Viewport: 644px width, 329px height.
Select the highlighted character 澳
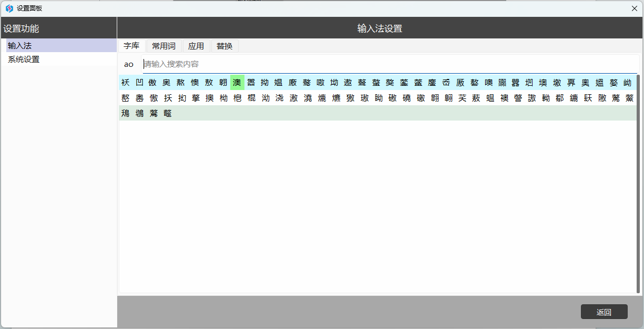[237, 83]
